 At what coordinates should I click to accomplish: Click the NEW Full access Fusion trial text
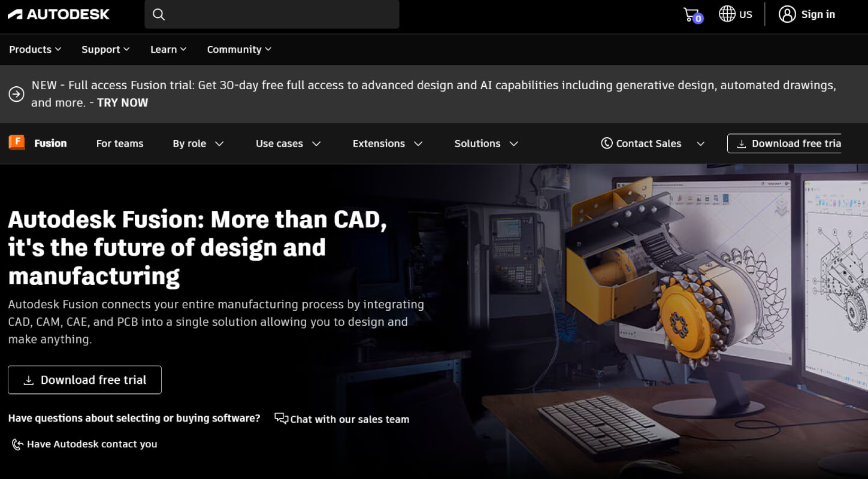click(x=434, y=93)
